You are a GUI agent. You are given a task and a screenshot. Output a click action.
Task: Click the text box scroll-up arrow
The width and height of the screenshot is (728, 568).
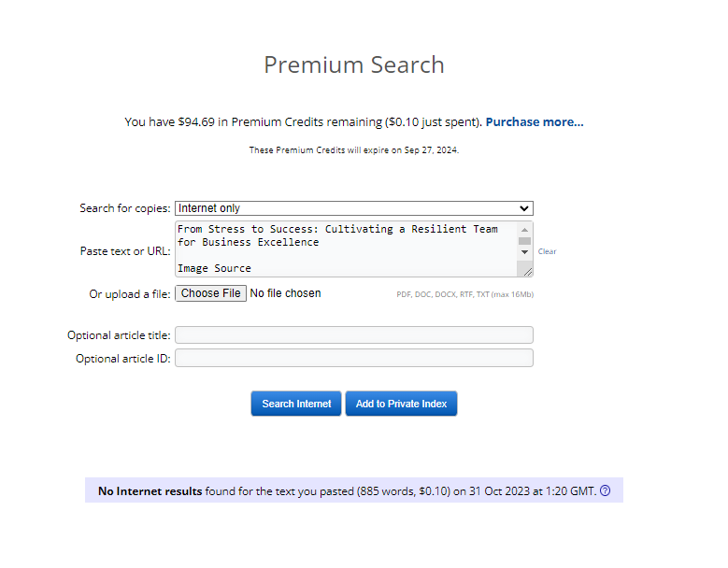pyautogui.click(x=524, y=230)
